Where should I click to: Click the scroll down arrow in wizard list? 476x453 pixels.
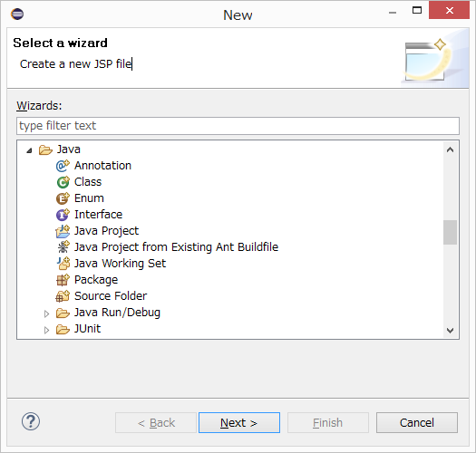pos(450,330)
